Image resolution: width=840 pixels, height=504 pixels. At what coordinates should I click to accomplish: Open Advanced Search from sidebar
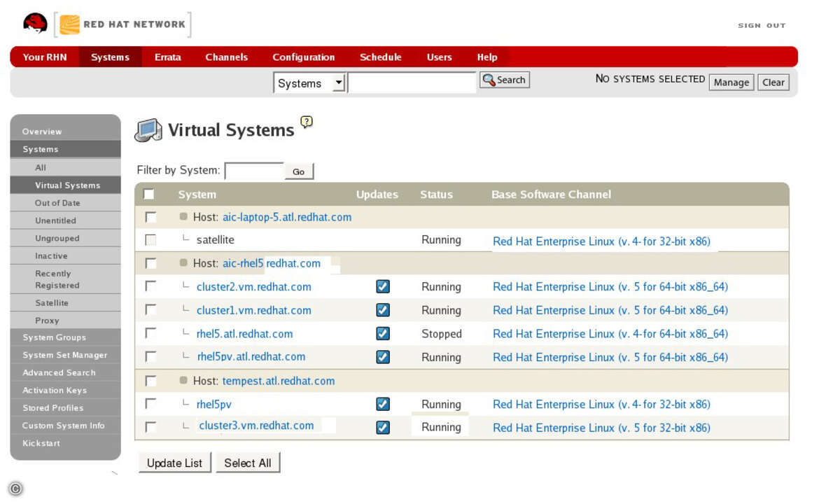pos(65,372)
